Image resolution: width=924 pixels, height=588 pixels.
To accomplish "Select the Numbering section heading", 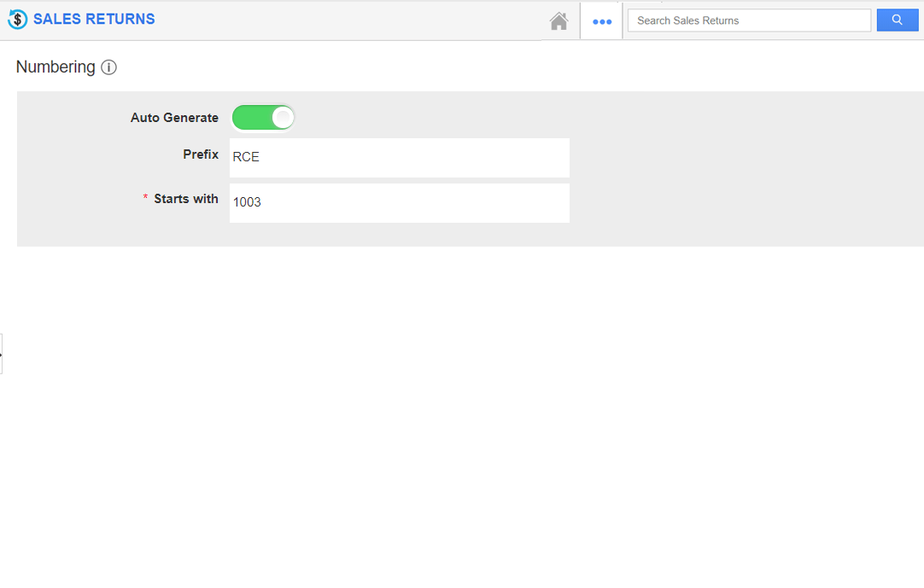I will [x=56, y=67].
